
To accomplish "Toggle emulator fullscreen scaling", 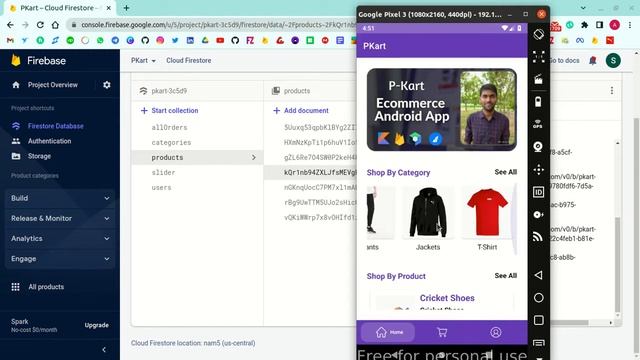I will (x=538, y=57).
